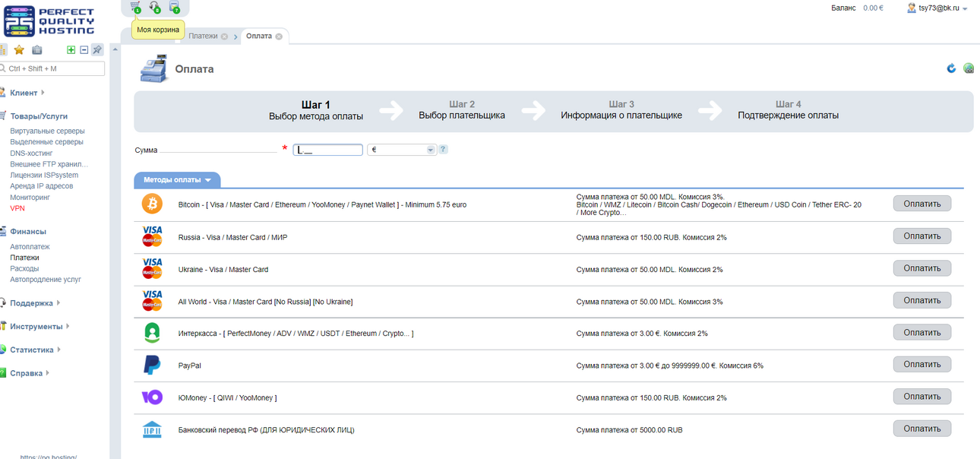Collapse all menu sections with minus icon
The height and width of the screenshot is (459, 980).
[x=84, y=50]
